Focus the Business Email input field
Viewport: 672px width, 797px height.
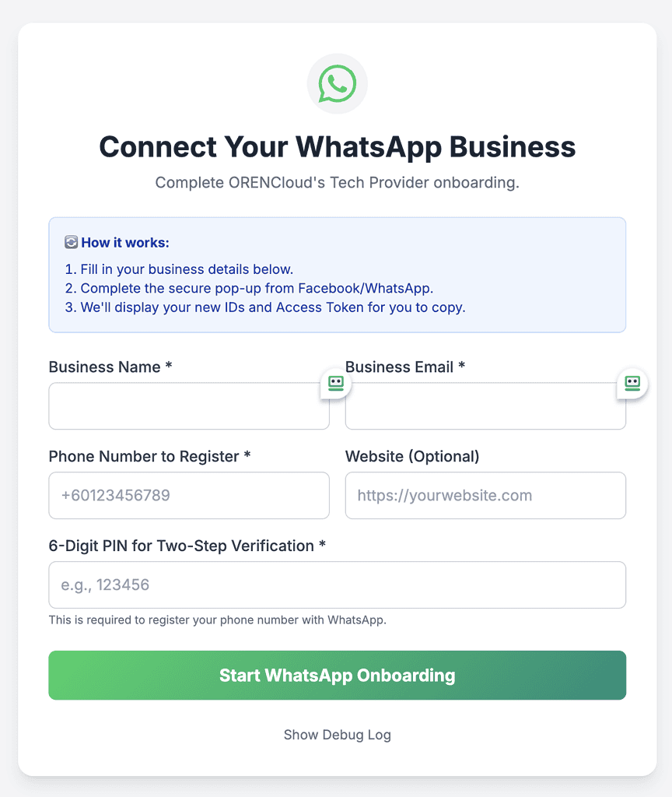coord(485,406)
